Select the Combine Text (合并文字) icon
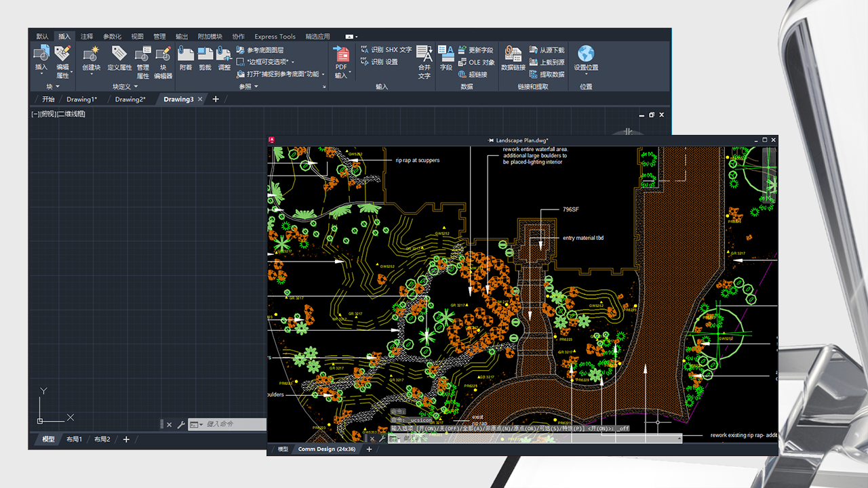 pos(425,54)
